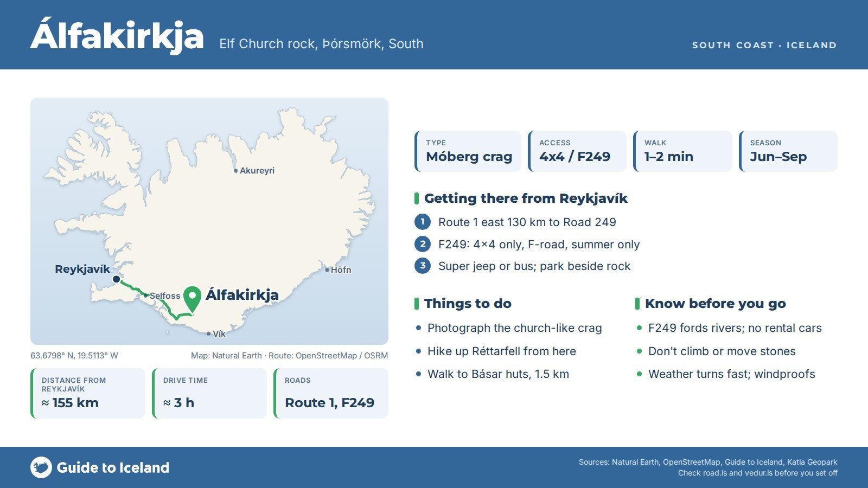Click the Know before you go heading
Screen dimensions: 868x488
(716, 304)
